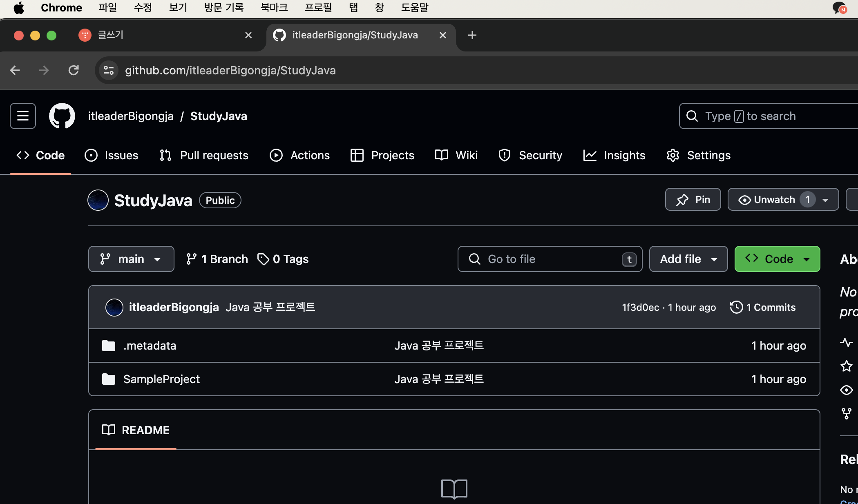This screenshot has height=504, width=858.
Task: Click the StudyJava repository title
Action: click(153, 200)
